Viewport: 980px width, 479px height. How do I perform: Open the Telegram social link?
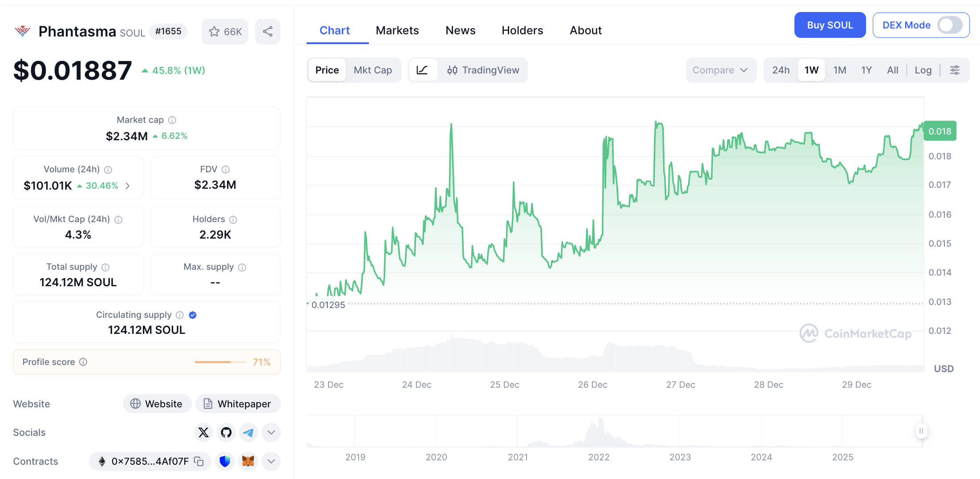click(x=248, y=432)
